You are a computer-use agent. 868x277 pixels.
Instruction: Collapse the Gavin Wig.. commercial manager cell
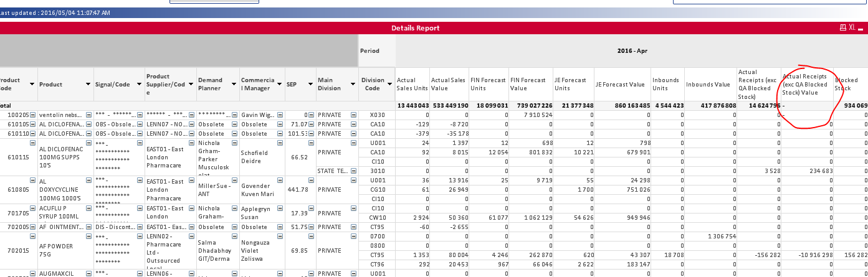[280, 115]
